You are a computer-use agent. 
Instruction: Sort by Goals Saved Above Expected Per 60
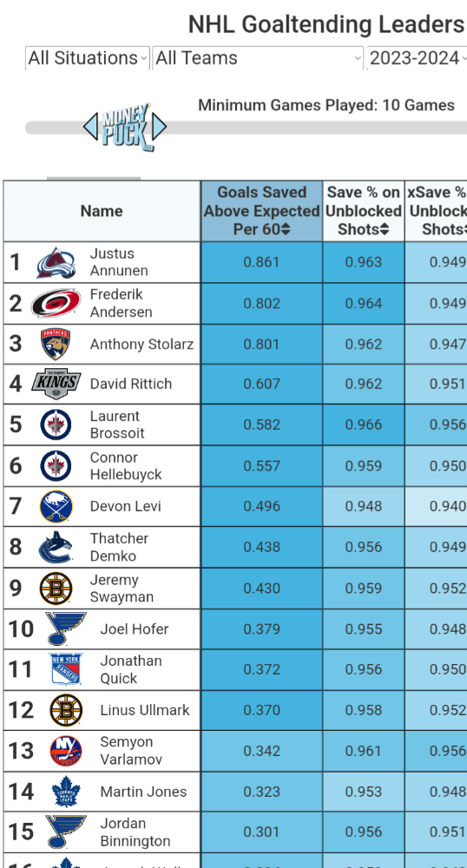[x=262, y=211]
